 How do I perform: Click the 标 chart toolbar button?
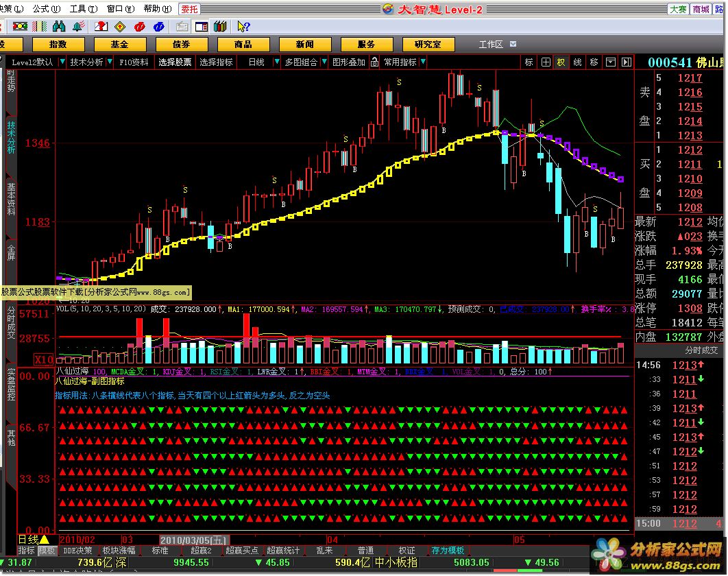[529, 62]
